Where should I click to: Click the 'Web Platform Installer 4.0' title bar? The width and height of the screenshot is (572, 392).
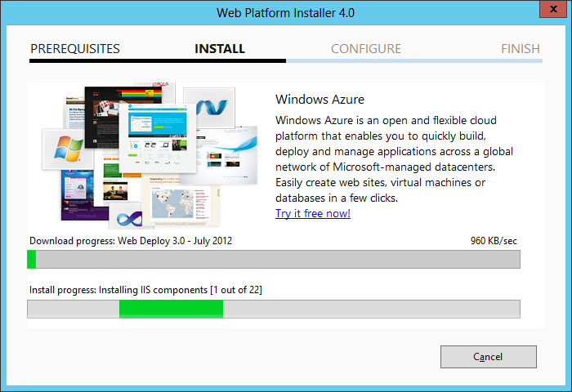click(x=285, y=13)
